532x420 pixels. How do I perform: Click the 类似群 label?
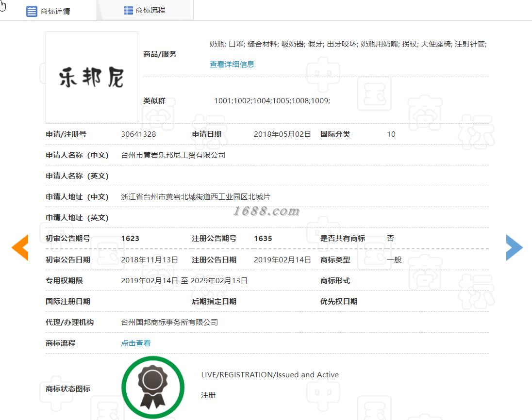tap(154, 101)
